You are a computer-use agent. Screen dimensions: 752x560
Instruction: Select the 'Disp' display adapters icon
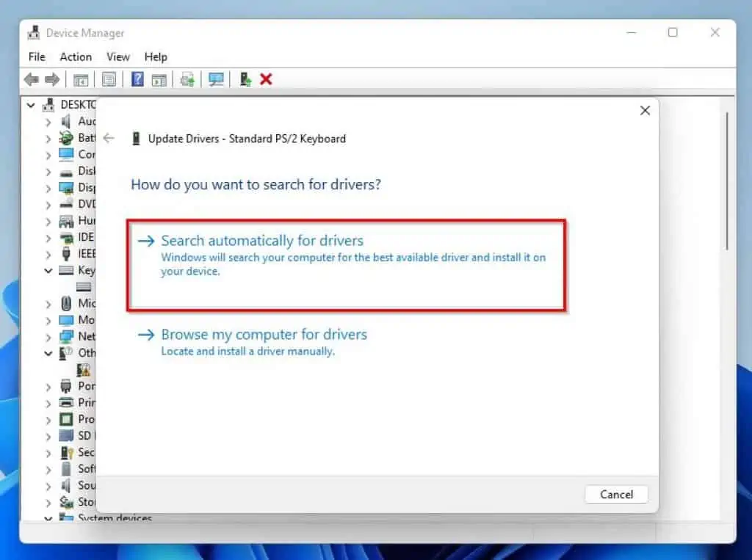click(x=66, y=187)
